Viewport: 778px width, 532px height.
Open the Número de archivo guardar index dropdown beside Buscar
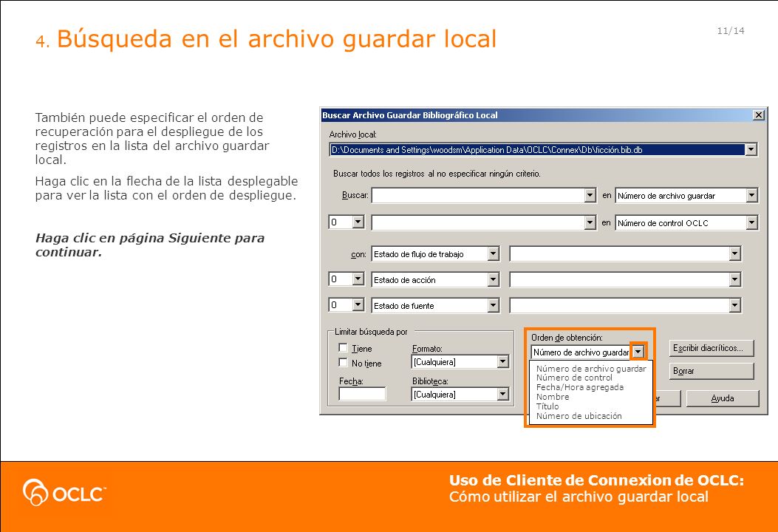pyautogui.click(x=751, y=195)
